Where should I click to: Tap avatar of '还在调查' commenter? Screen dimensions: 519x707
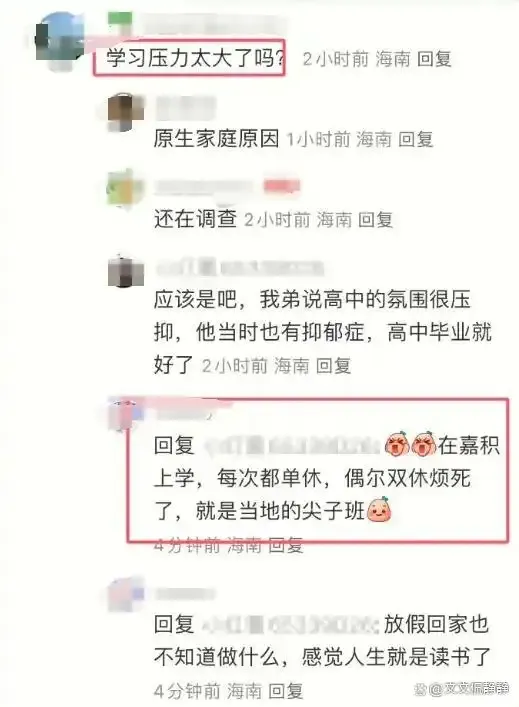coord(124,190)
